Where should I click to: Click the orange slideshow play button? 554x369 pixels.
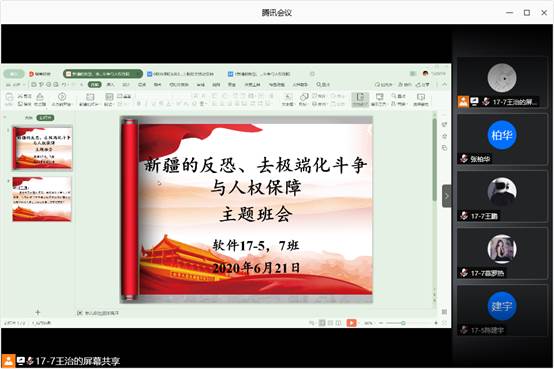pos(351,323)
